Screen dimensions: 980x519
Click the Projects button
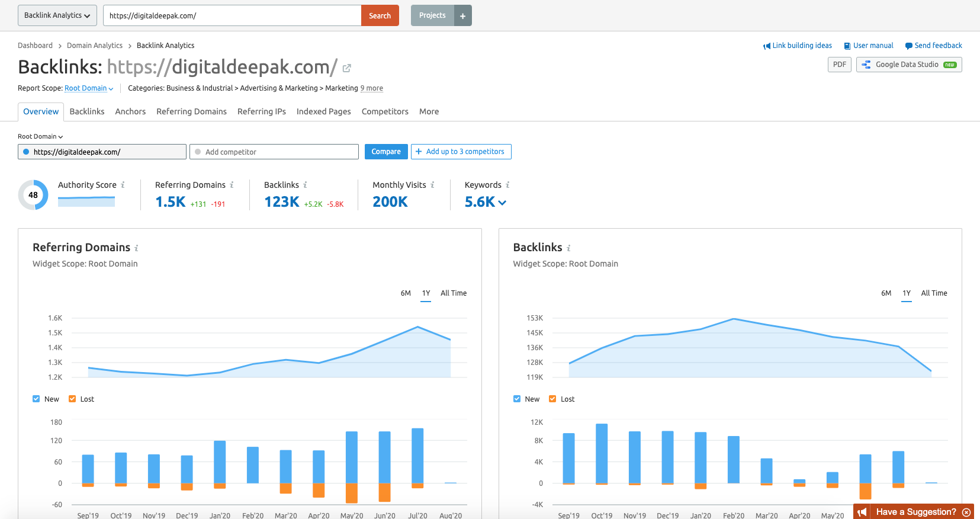click(432, 15)
